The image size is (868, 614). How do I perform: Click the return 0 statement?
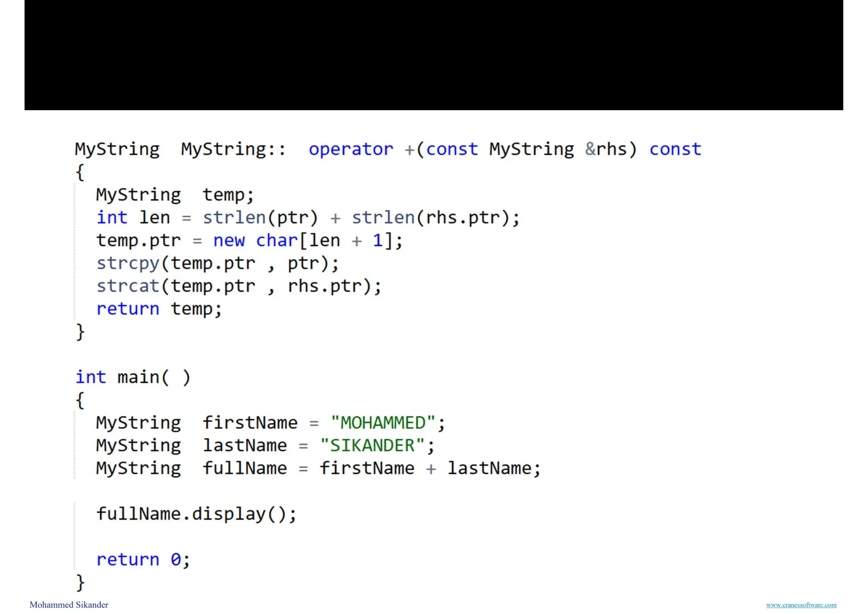pyautogui.click(x=142, y=560)
